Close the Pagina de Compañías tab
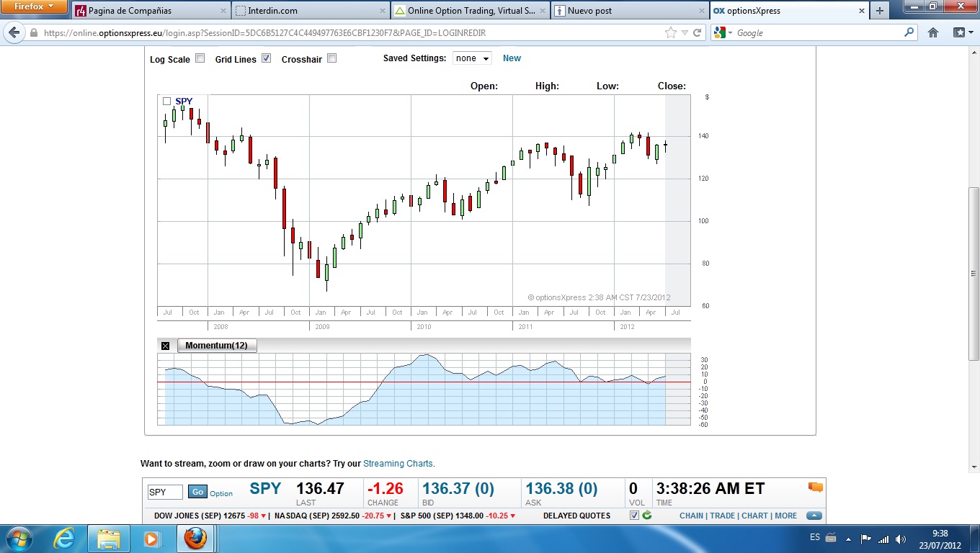Screen dimensions: 980x553 222,11
